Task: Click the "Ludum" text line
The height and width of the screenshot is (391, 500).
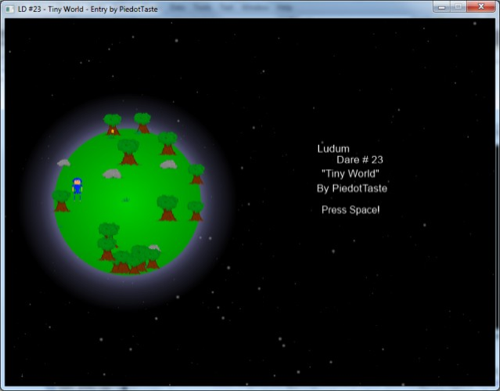Action: pos(333,149)
